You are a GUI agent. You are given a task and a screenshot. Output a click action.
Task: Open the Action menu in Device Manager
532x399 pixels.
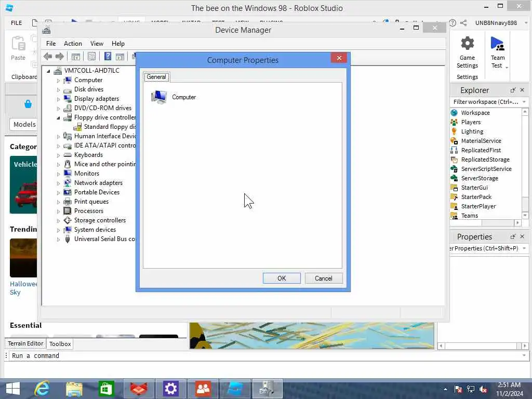pos(73,44)
